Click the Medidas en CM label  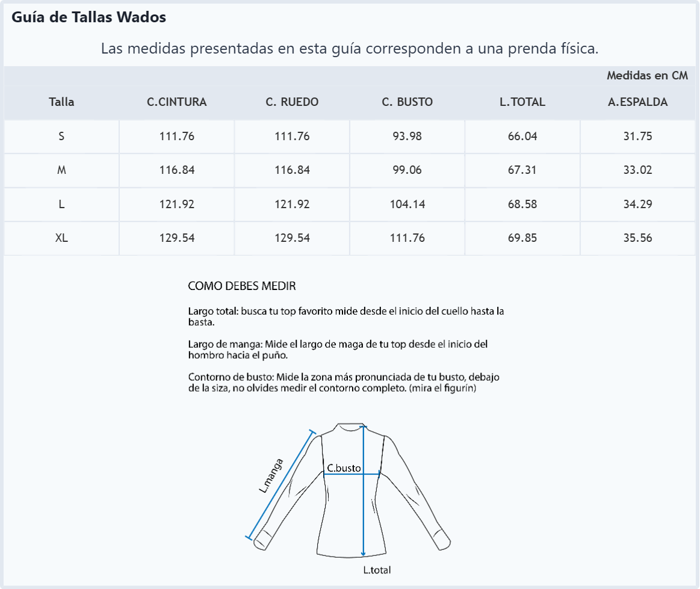coord(647,75)
